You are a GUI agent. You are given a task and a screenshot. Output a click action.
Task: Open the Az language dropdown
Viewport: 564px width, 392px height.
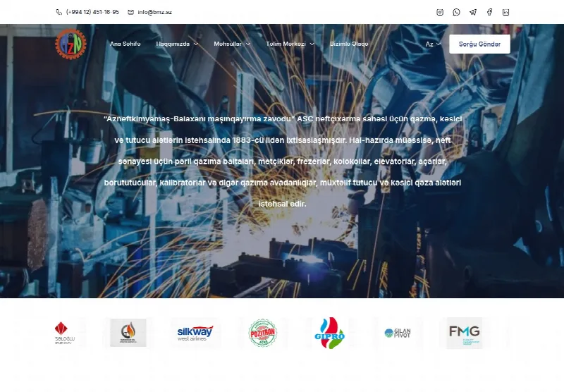[433, 44]
